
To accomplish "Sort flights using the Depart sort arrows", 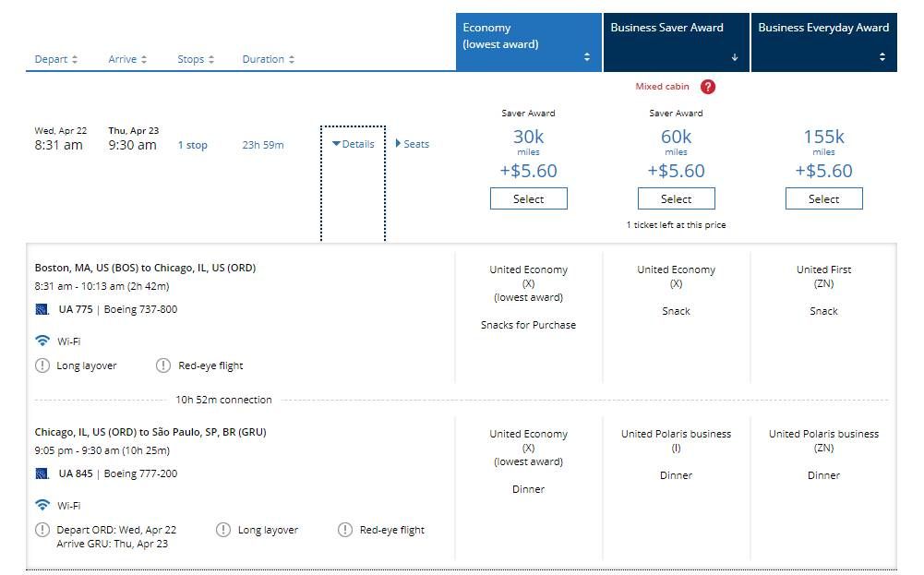I will pyautogui.click(x=75, y=59).
